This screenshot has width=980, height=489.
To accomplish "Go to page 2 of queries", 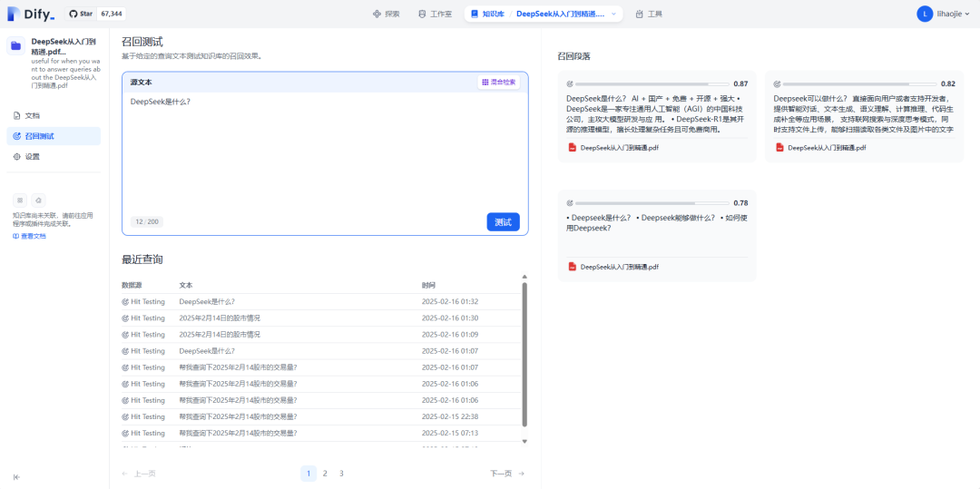I will point(325,474).
